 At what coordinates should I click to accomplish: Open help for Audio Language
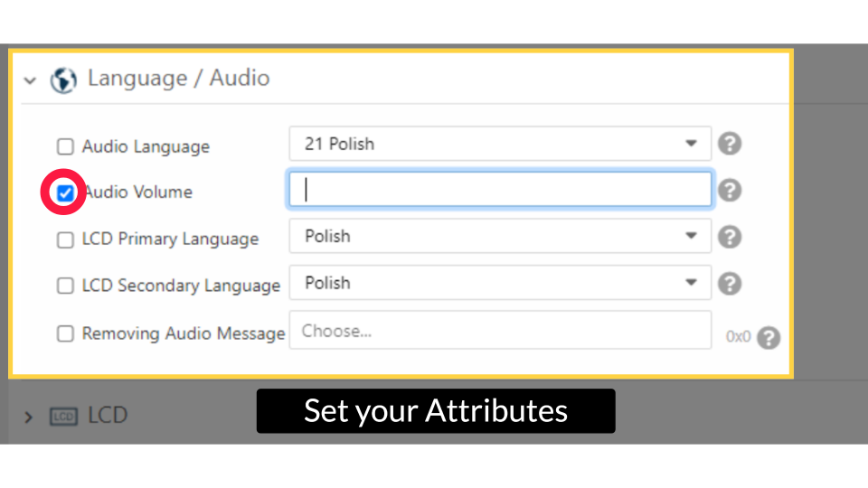[x=730, y=144]
